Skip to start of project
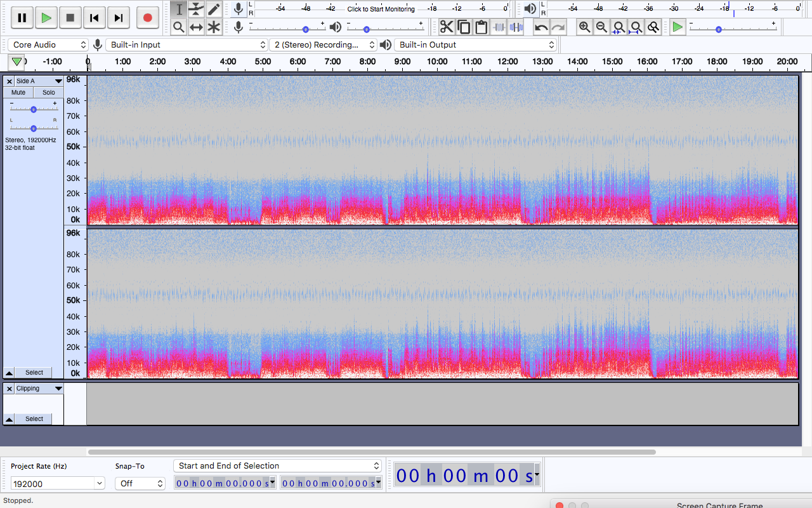812x508 pixels. click(95, 18)
